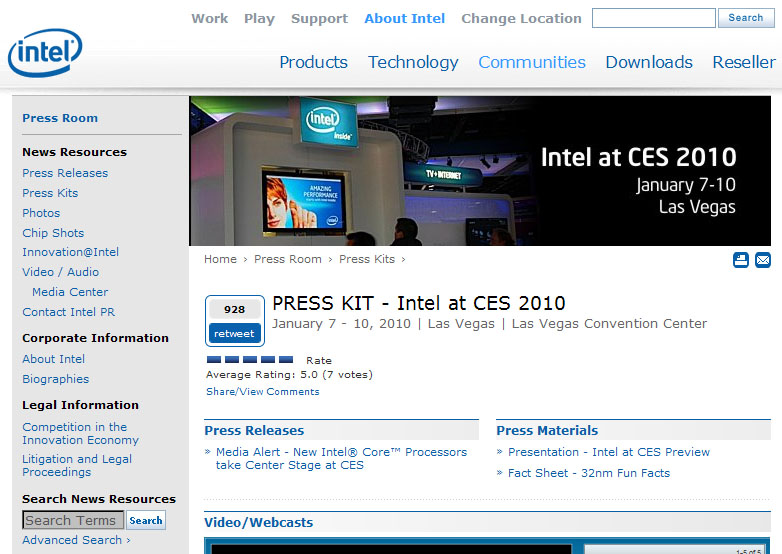Viewport: 782px width, 554px height.
Task: Open the Products menu
Action: [x=313, y=62]
